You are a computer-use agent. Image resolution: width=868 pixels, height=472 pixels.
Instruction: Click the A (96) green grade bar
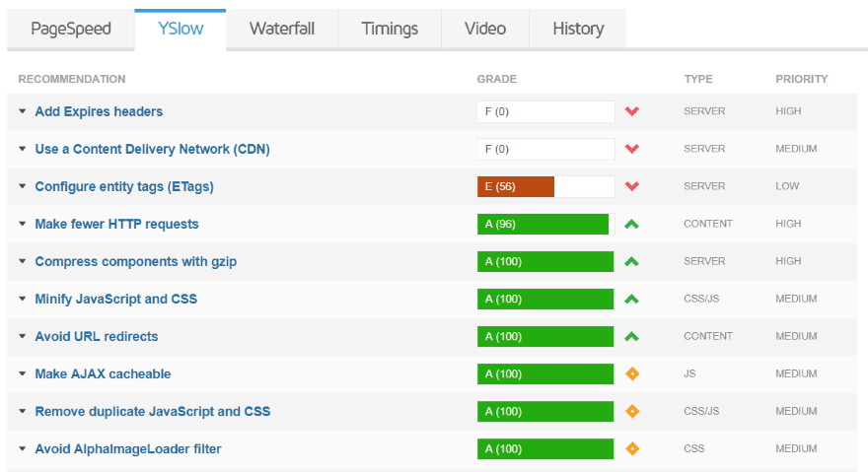[x=542, y=224]
